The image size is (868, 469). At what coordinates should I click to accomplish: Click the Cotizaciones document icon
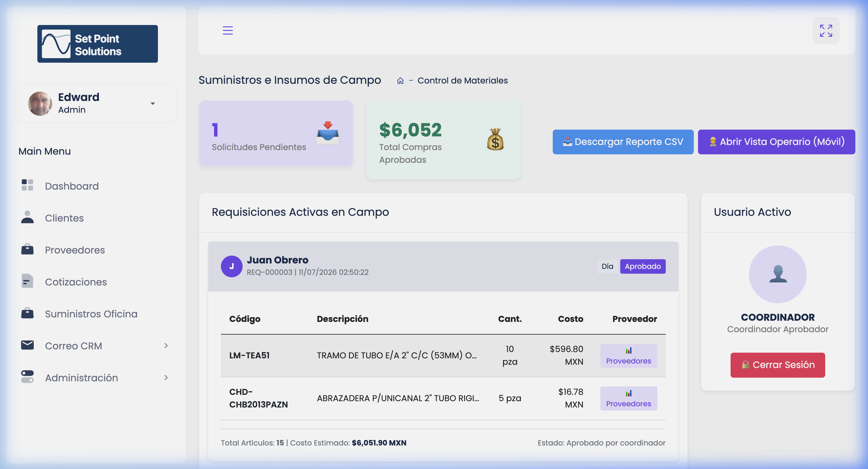tap(27, 281)
